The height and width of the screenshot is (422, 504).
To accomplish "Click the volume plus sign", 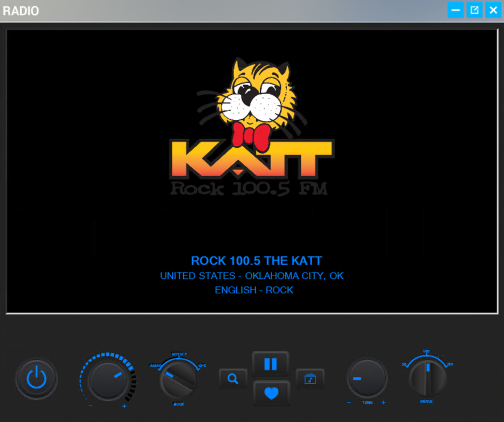I will click(x=124, y=406).
